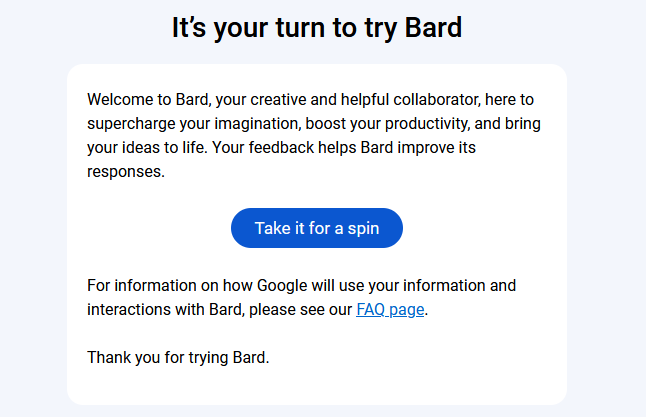Open the FAQ page link
The height and width of the screenshot is (417, 646).
pyautogui.click(x=390, y=309)
